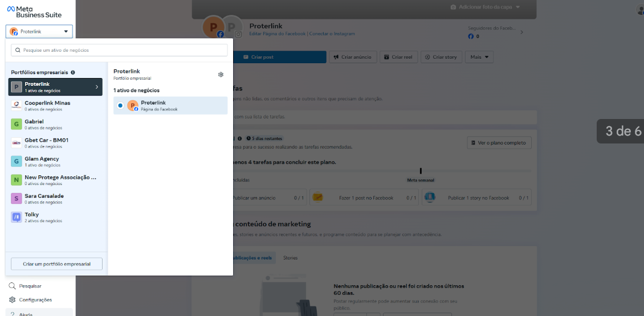Open Ajuda in the sidebar
The height and width of the screenshot is (316, 644).
[39, 313]
